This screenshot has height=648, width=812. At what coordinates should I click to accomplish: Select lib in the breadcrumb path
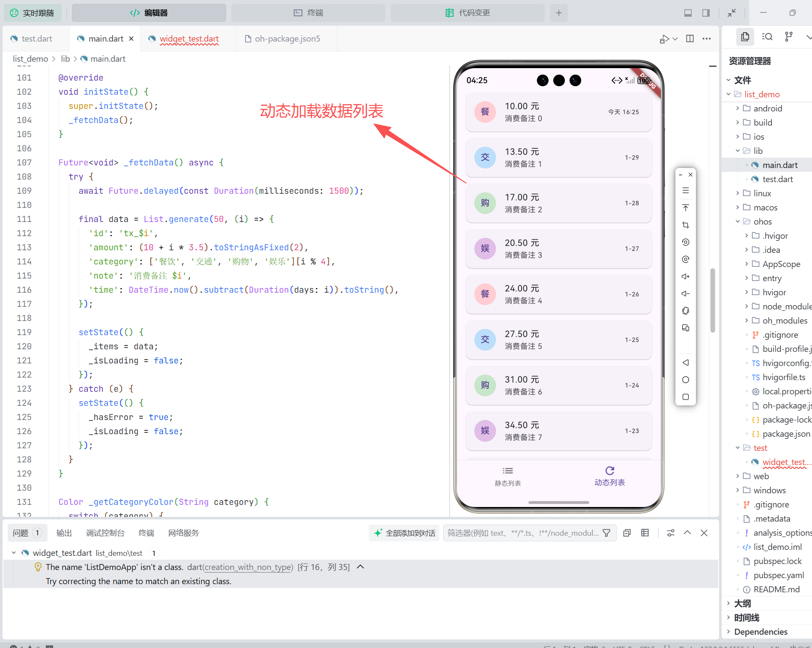pyautogui.click(x=65, y=59)
